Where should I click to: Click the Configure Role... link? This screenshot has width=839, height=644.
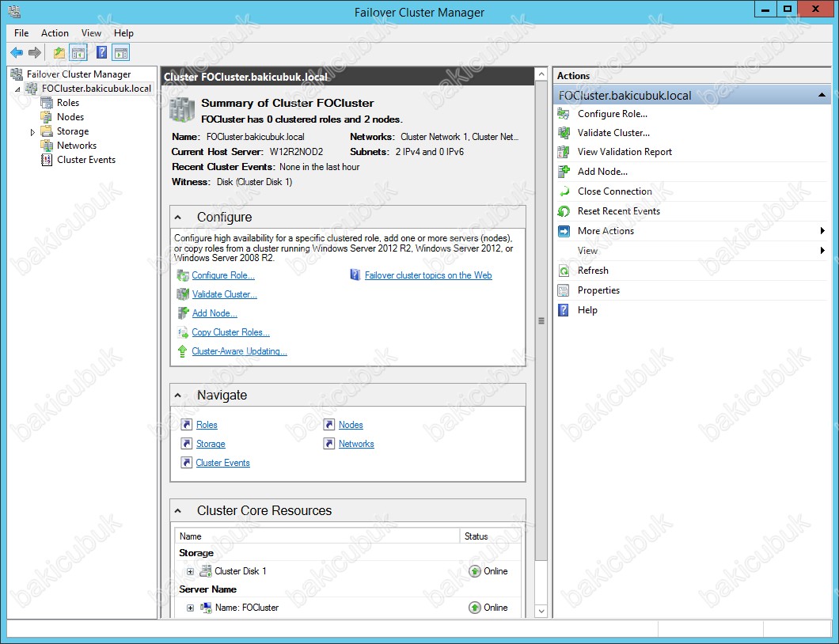coord(223,275)
